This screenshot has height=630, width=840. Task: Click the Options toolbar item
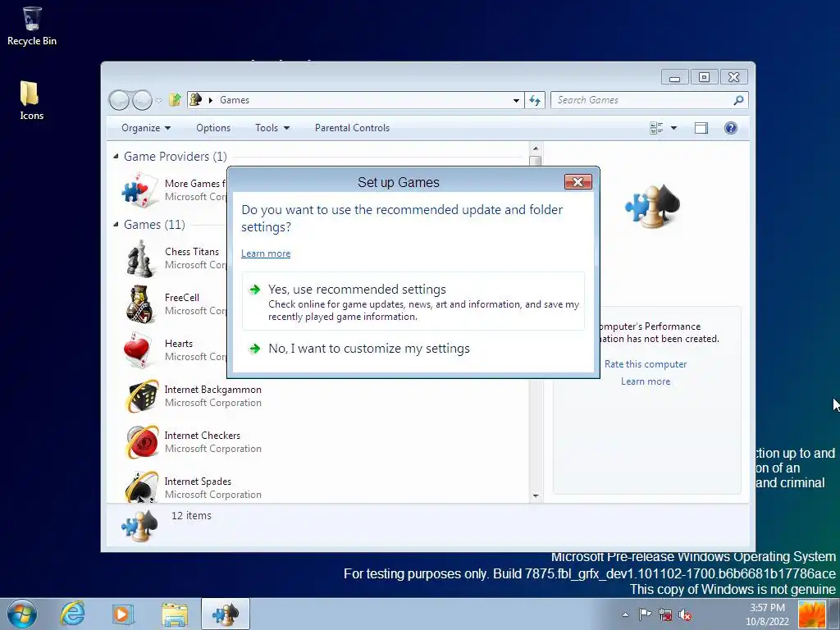tap(213, 128)
